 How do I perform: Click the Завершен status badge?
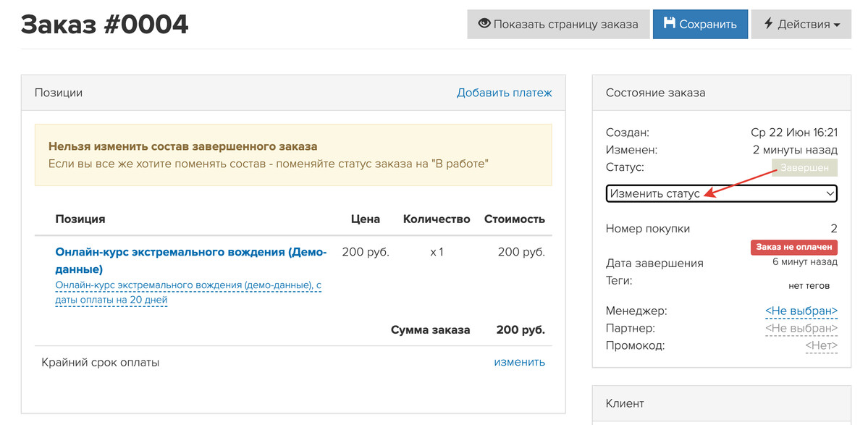point(804,168)
